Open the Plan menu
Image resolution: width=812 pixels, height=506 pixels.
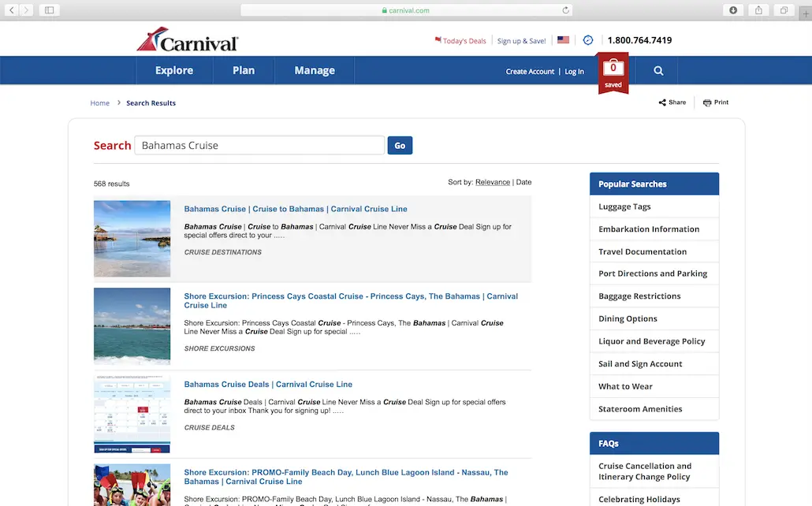[244, 70]
